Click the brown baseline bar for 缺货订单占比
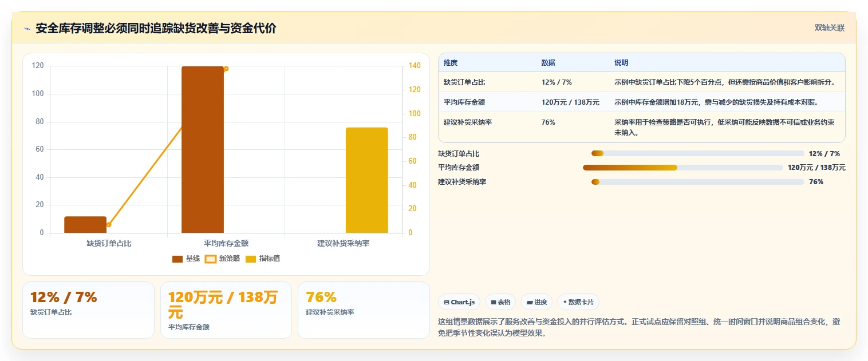The image size is (868, 361). tap(85, 225)
